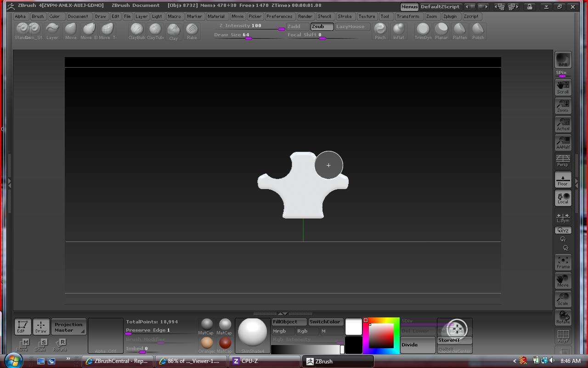Show hidden system tray icons
588x368 pixels.
coord(514,361)
